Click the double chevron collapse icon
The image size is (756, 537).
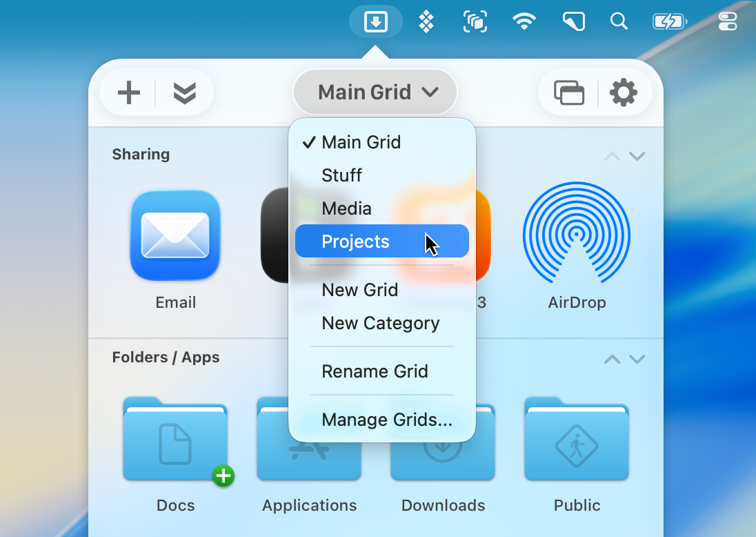click(184, 92)
